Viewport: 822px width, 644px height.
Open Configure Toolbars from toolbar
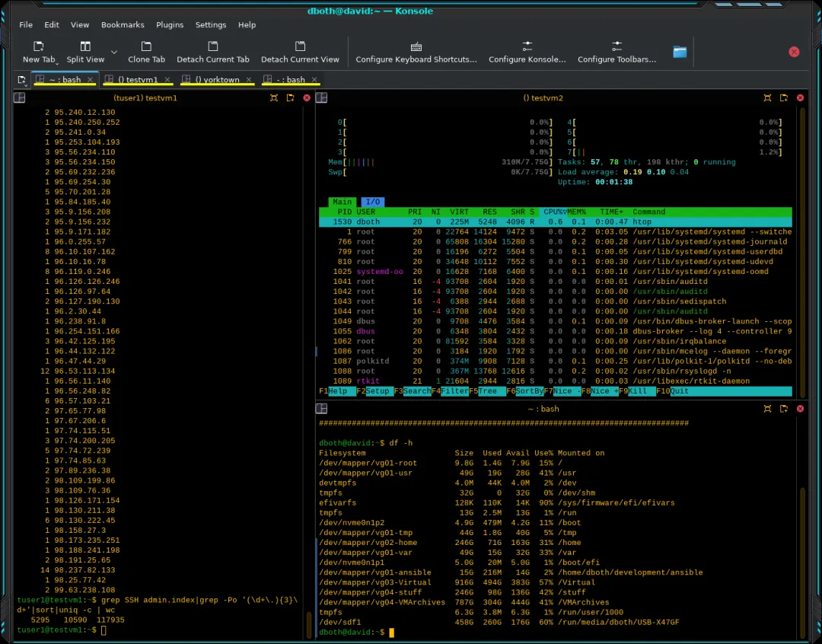point(616,52)
